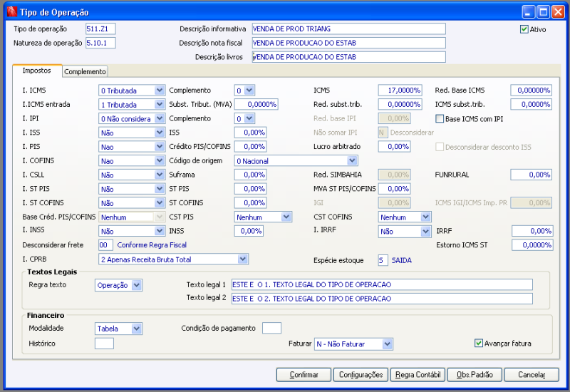Click the Obs.Padrão button
This screenshot has width=570, height=392.
(474, 374)
